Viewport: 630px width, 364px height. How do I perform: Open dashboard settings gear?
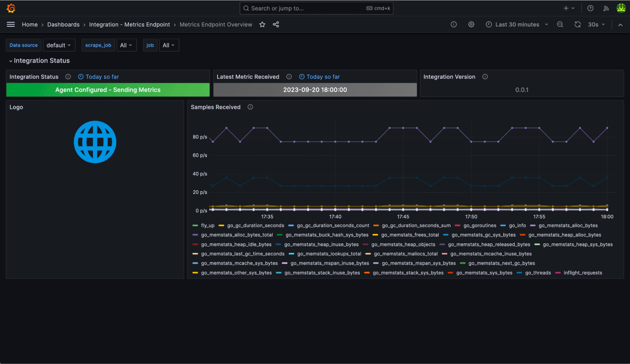tap(471, 24)
